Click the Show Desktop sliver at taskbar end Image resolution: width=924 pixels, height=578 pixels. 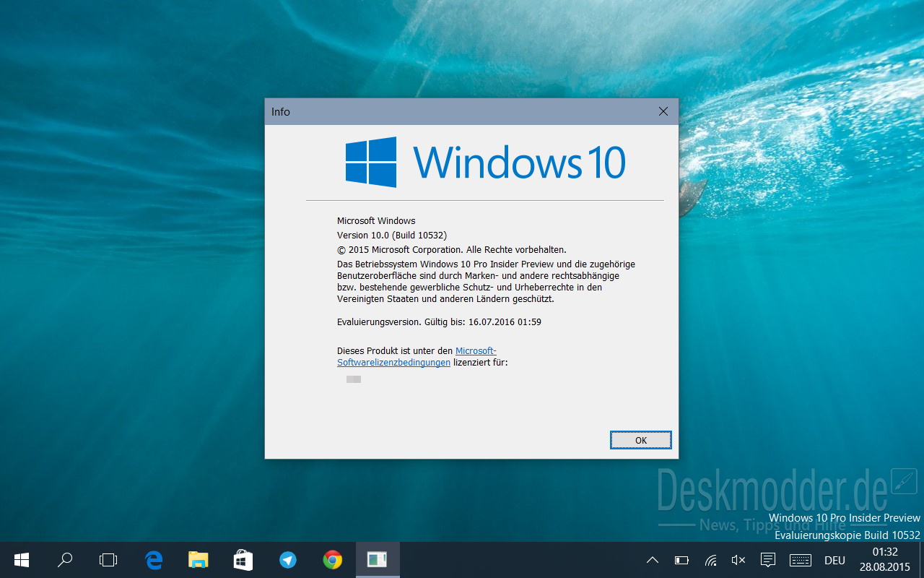point(922,560)
